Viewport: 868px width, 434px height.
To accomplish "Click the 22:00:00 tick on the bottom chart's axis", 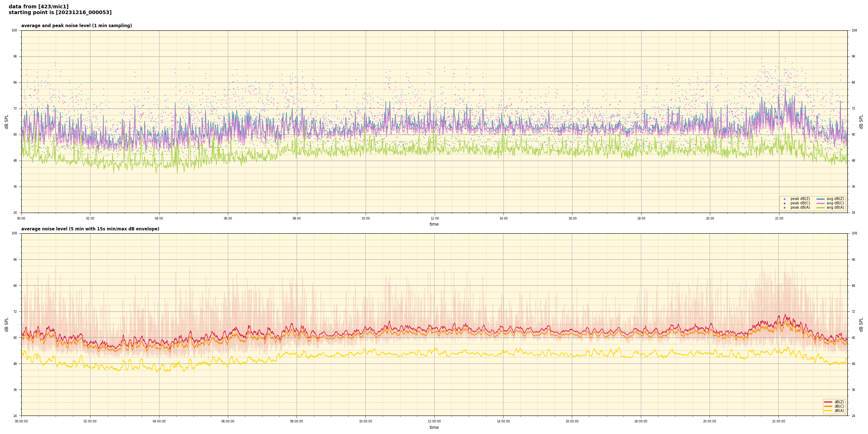I will click(x=778, y=421).
